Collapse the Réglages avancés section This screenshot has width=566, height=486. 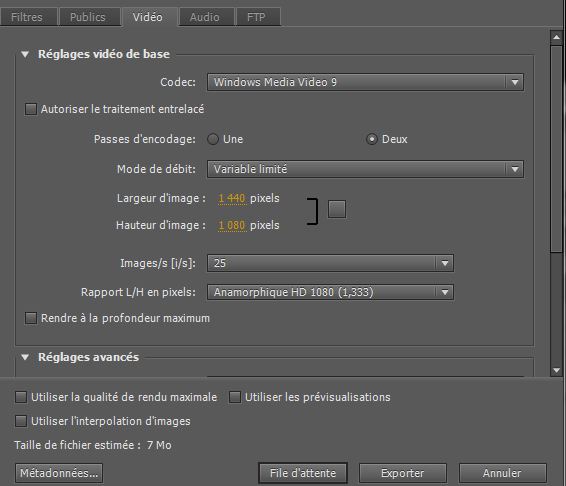(25, 357)
